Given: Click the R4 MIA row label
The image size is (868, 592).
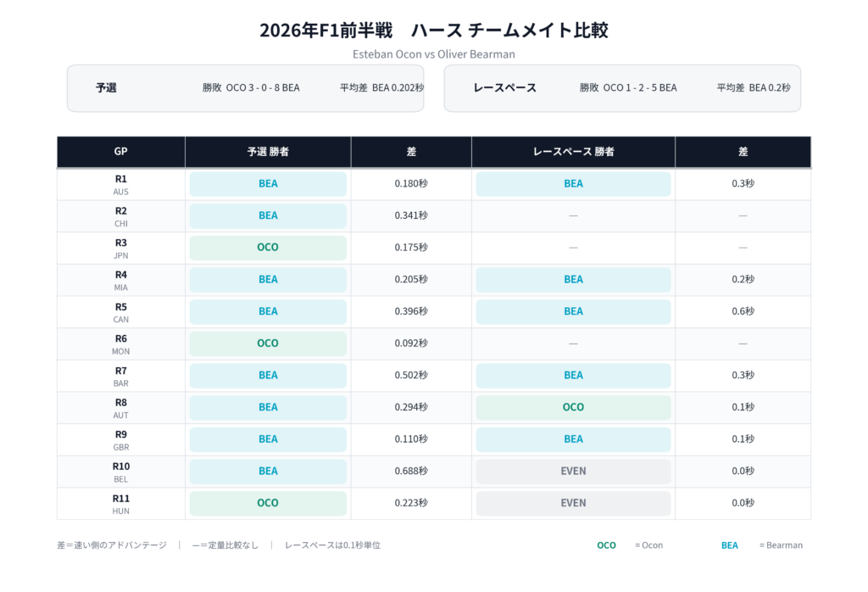Looking at the screenshot, I should (120, 280).
